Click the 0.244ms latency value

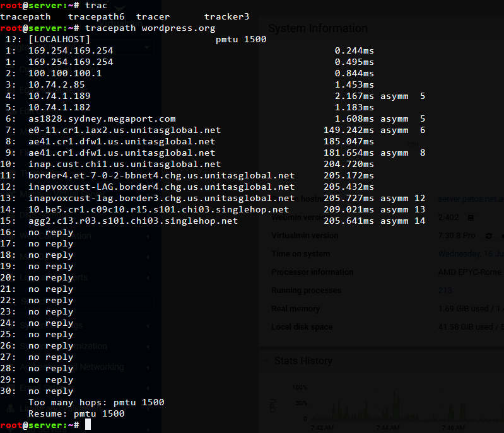click(355, 50)
